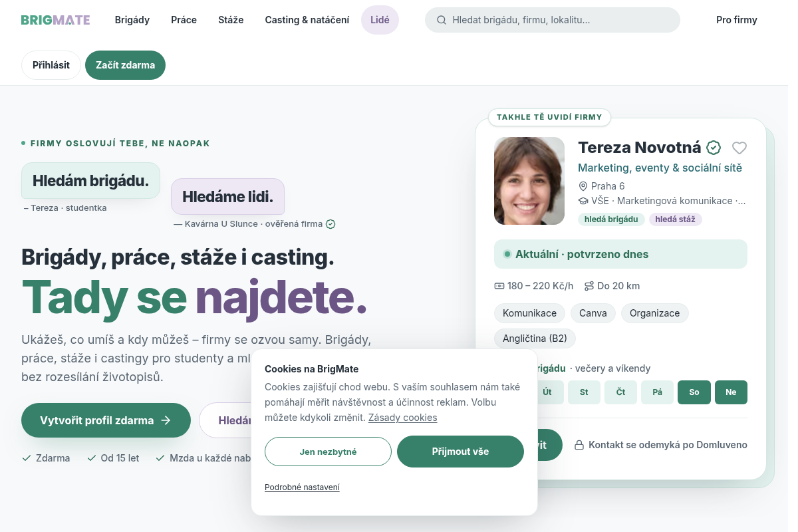The width and height of the screenshot is (798, 532).
Task: Click the Aktuální · potvrzeno dnes status
Action: click(620, 254)
